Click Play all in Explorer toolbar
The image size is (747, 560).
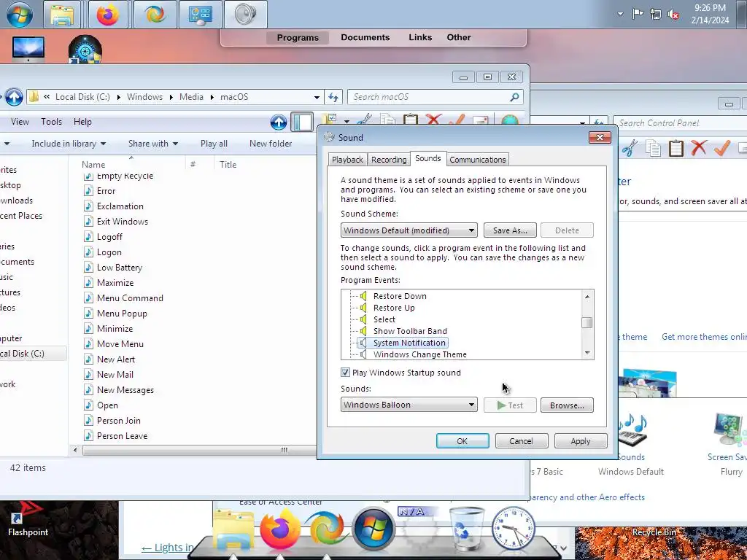(x=214, y=144)
